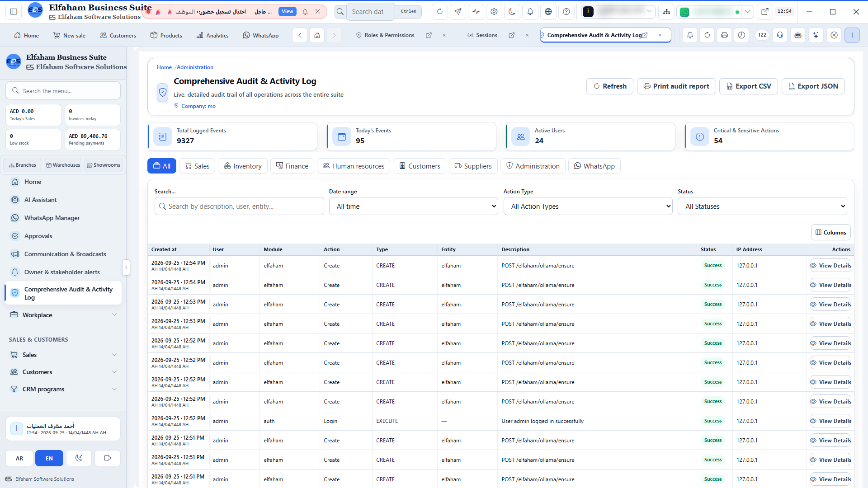Image resolution: width=868 pixels, height=488 pixels.
Task: Toggle the moon theme button in sidebar footer
Action: click(79, 458)
